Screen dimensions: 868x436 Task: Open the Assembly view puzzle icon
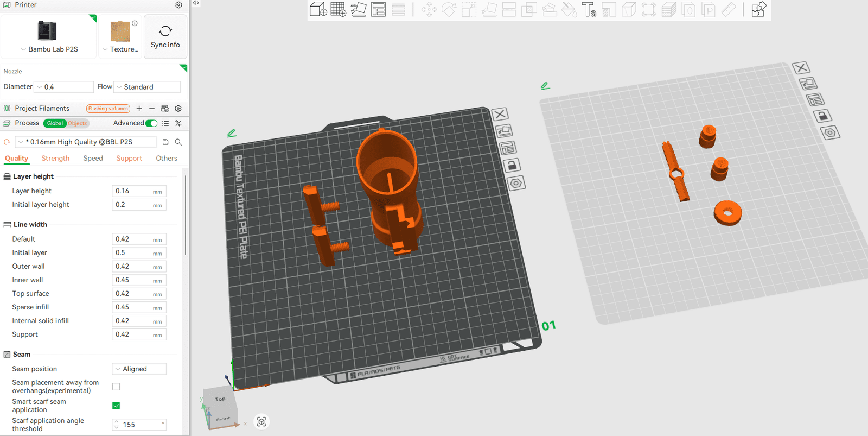click(758, 9)
